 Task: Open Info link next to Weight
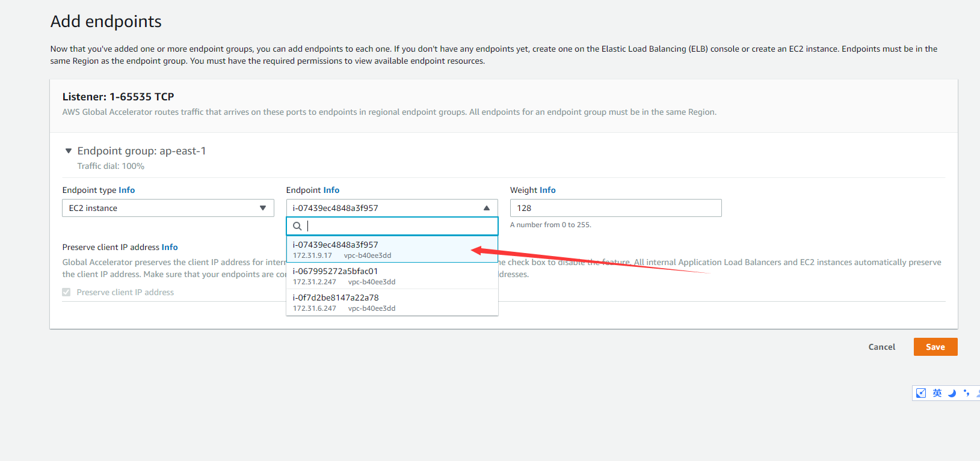[x=547, y=190]
